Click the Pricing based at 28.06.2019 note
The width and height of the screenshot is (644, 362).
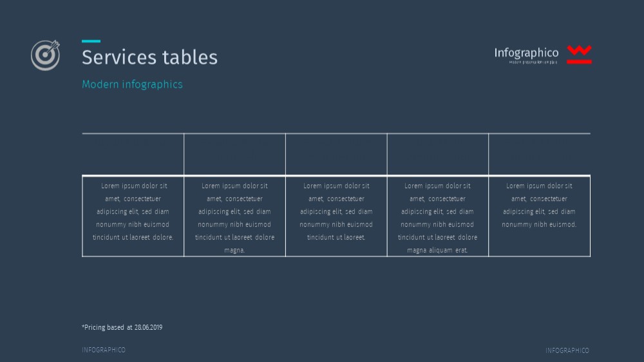pyautogui.click(x=122, y=327)
